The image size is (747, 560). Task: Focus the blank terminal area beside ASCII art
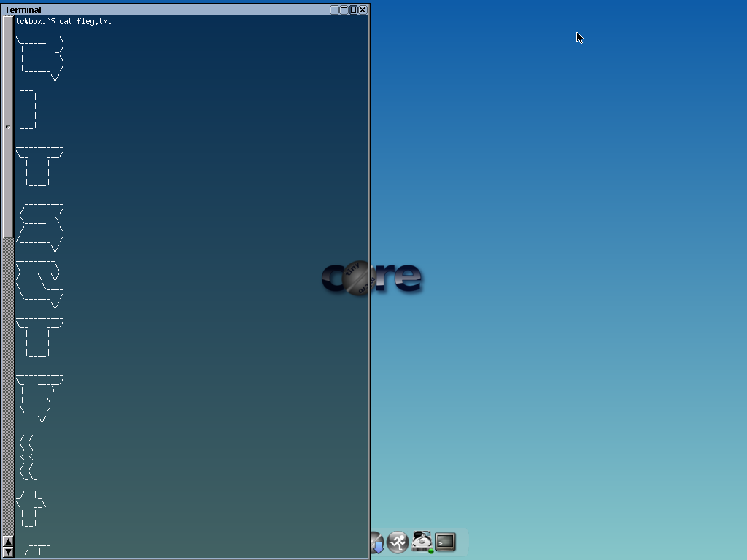[x=219, y=292]
